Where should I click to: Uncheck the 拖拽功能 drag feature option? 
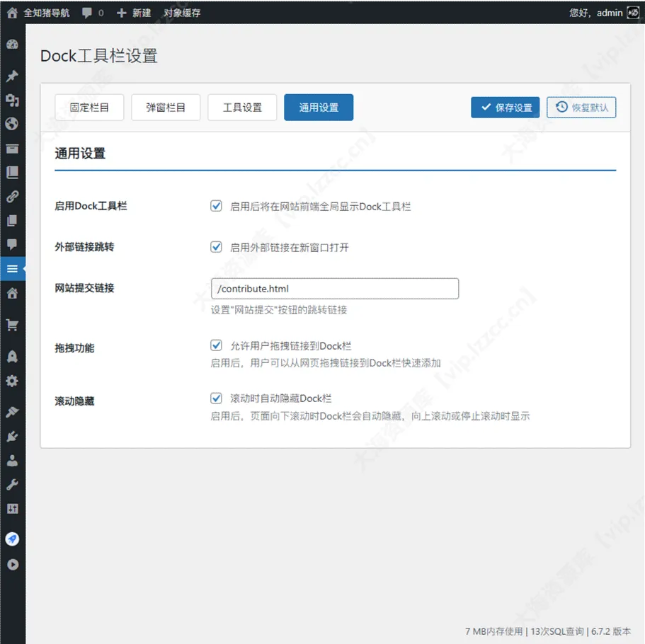pyautogui.click(x=216, y=345)
